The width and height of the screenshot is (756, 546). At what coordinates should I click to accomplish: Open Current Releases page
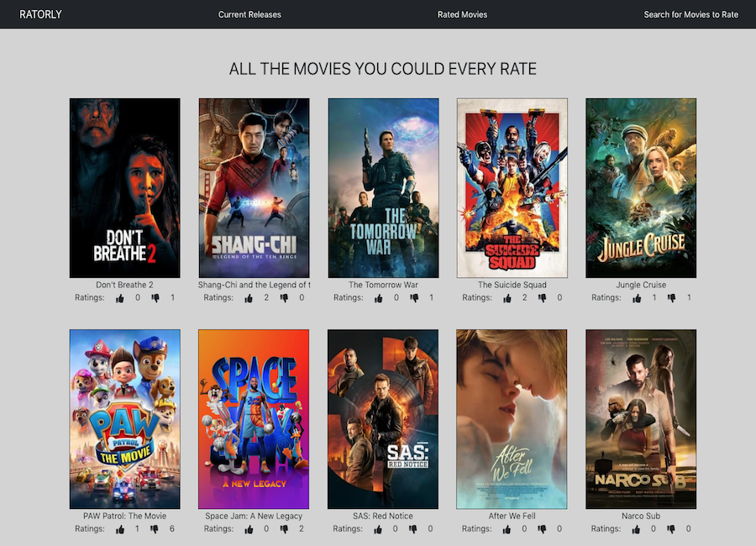pyautogui.click(x=249, y=14)
